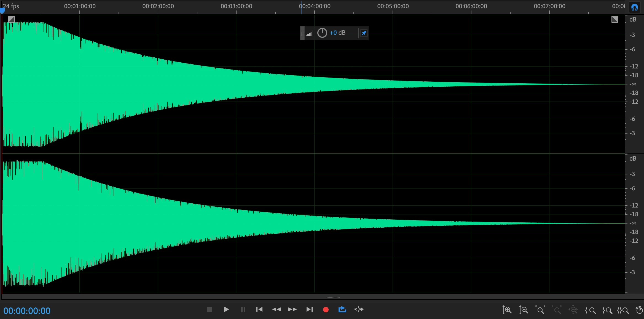Viewport: 644px width, 319px height.
Task: Zoom to selection out-point
Action: pyautogui.click(x=607, y=310)
